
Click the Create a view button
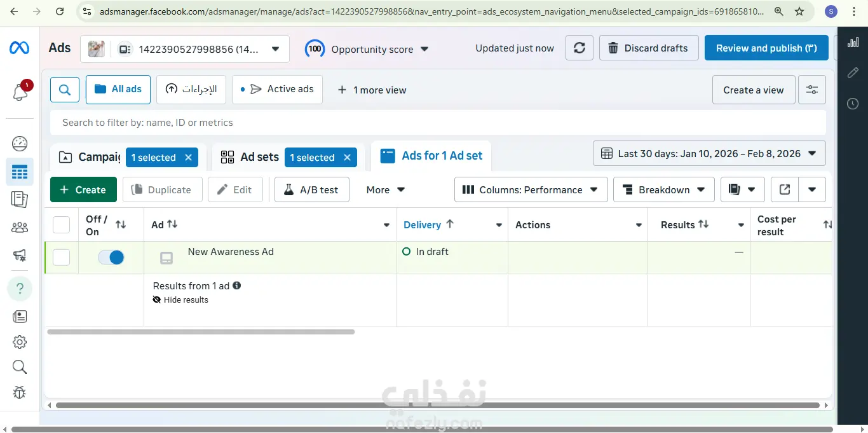pos(753,90)
